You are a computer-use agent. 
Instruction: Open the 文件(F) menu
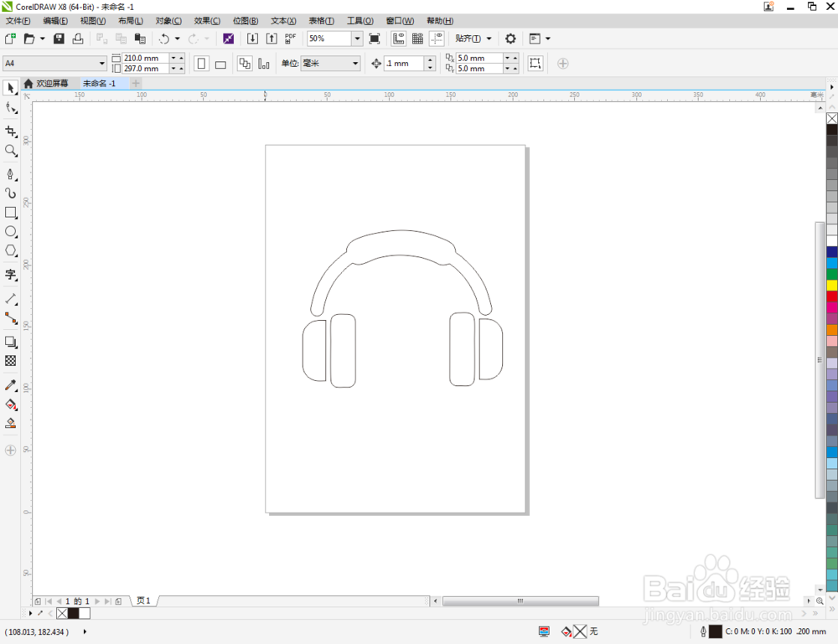pos(18,21)
